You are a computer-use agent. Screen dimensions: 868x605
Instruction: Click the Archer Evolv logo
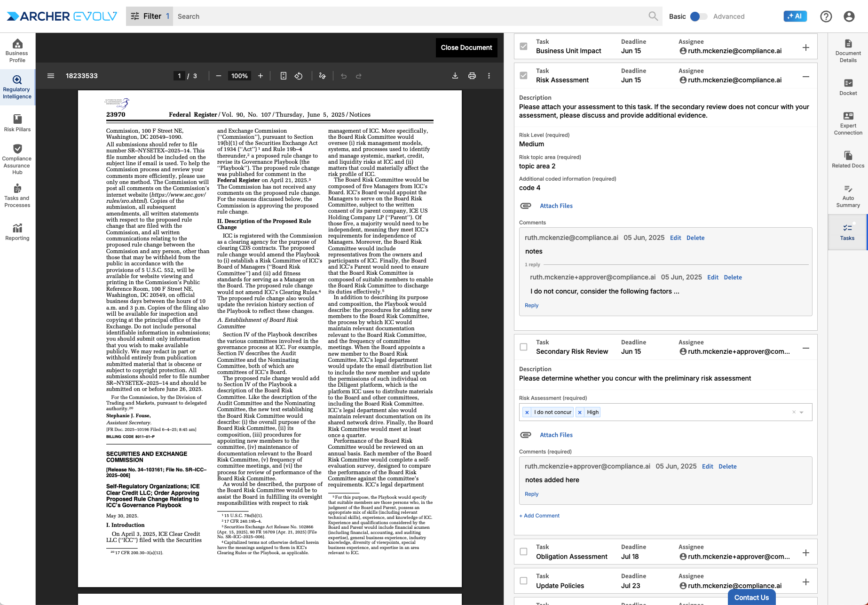[x=62, y=16]
